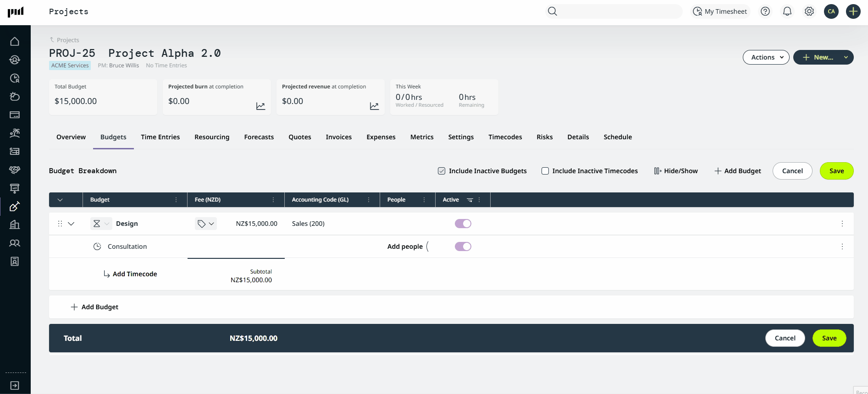Screen dimensions: 868x394
Task: Open the Invoices tab
Action: tap(338, 137)
